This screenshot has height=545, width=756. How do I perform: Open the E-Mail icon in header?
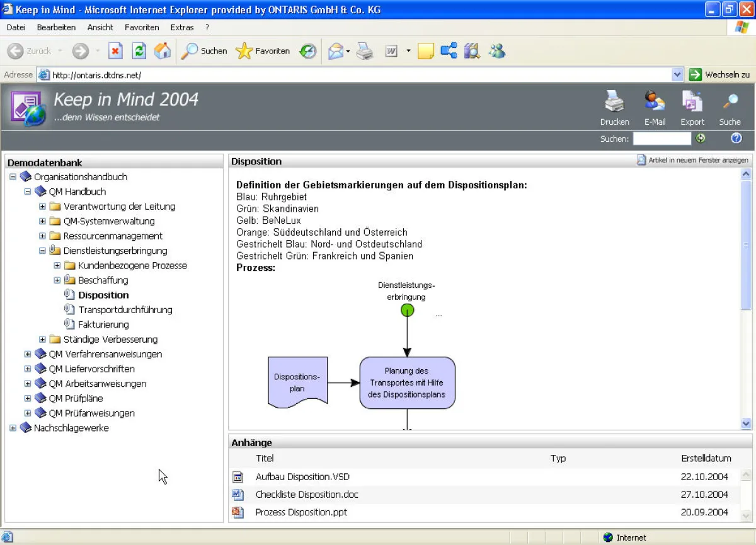pos(655,102)
